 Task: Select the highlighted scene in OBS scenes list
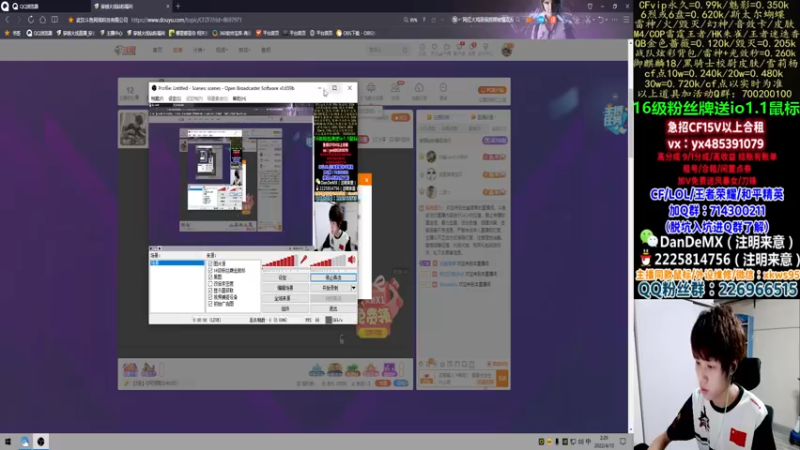pyautogui.click(x=177, y=263)
